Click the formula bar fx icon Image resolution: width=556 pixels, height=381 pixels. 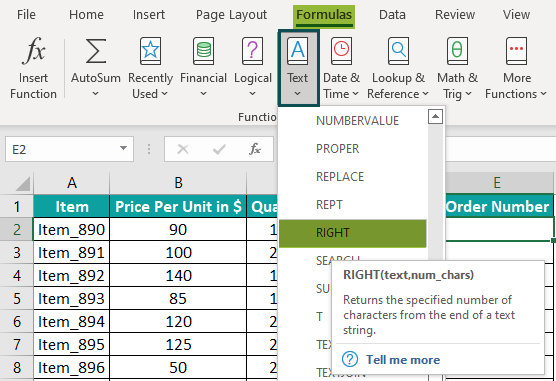tap(255, 149)
